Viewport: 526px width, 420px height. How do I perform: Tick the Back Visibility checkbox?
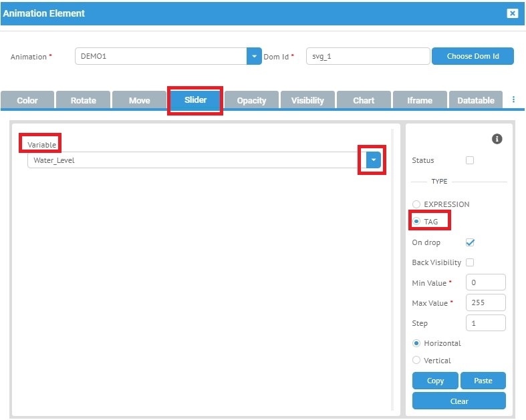470,262
